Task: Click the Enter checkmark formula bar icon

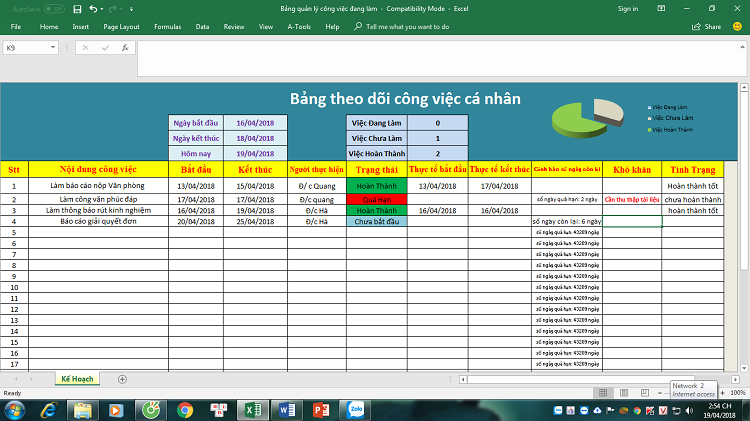Action: (x=105, y=47)
